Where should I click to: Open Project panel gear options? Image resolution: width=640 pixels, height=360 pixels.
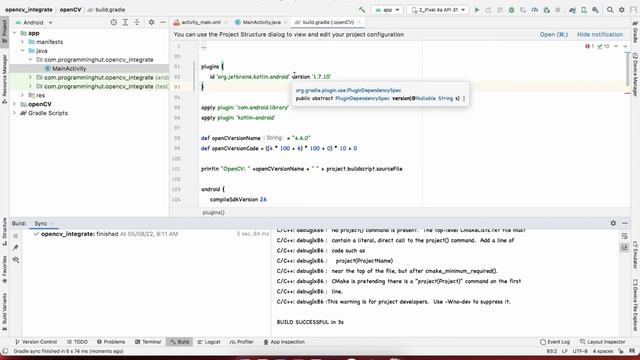tap(151, 22)
